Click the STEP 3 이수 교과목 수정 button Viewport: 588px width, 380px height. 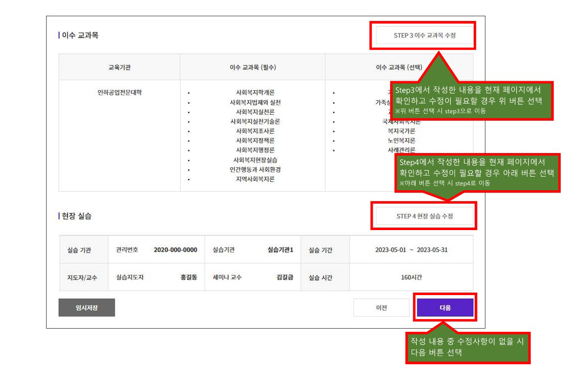425,35
